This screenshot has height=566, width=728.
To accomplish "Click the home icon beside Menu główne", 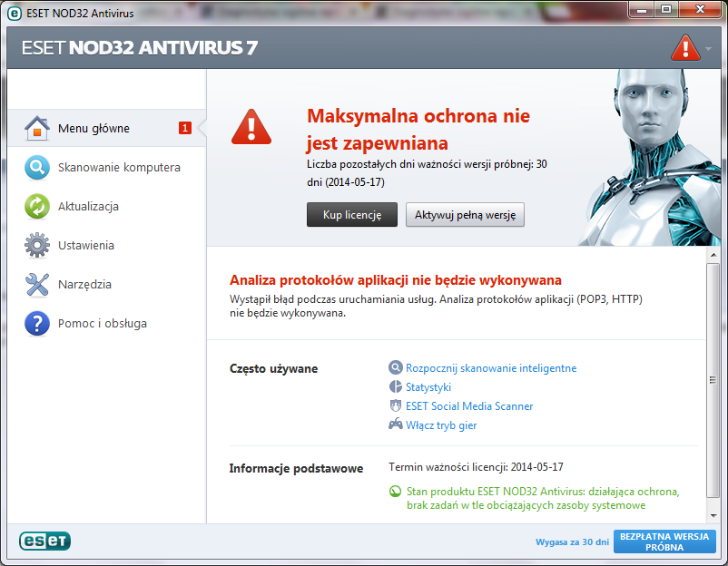I will [x=37, y=128].
